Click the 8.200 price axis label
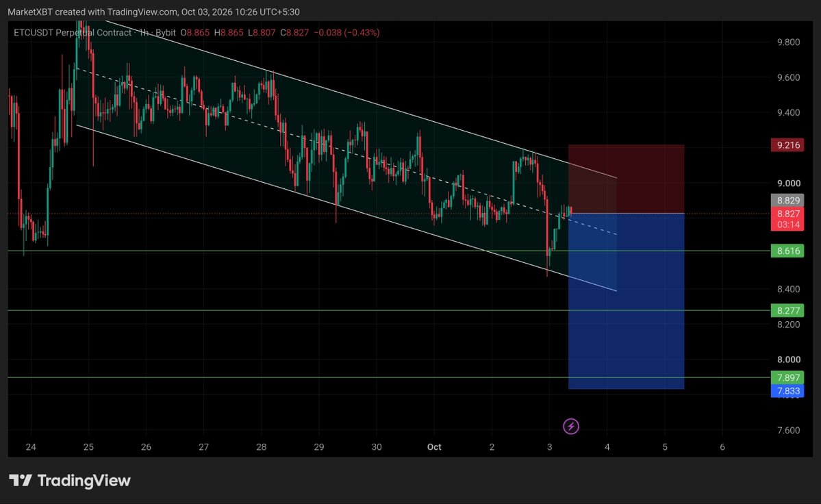The height and width of the screenshot is (504, 821). point(789,325)
